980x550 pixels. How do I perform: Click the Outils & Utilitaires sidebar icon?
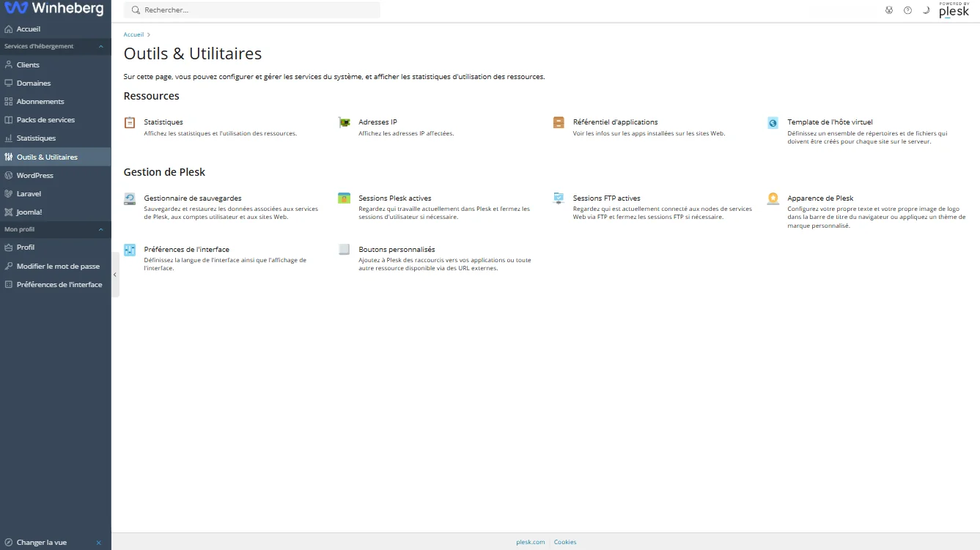tap(9, 157)
